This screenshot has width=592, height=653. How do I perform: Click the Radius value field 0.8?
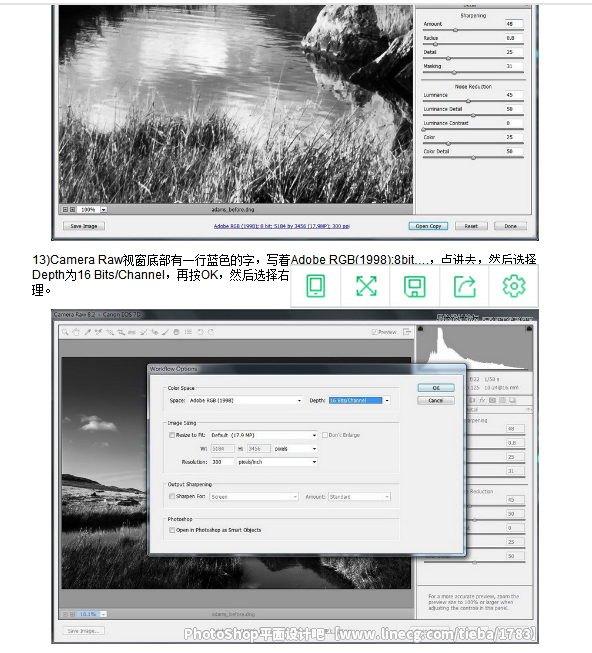point(514,38)
